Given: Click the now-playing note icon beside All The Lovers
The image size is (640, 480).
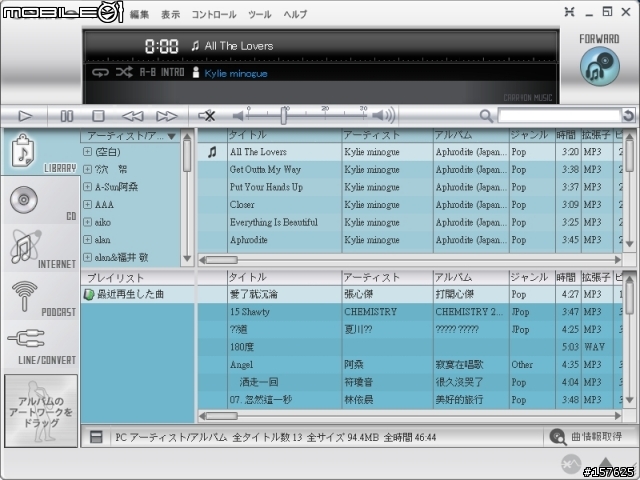Looking at the screenshot, I should (x=212, y=152).
